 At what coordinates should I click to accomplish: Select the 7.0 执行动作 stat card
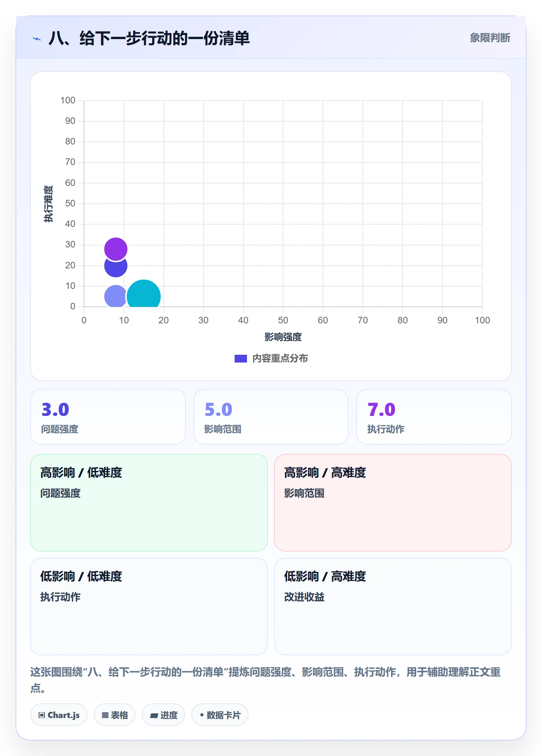tap(434, 417)
